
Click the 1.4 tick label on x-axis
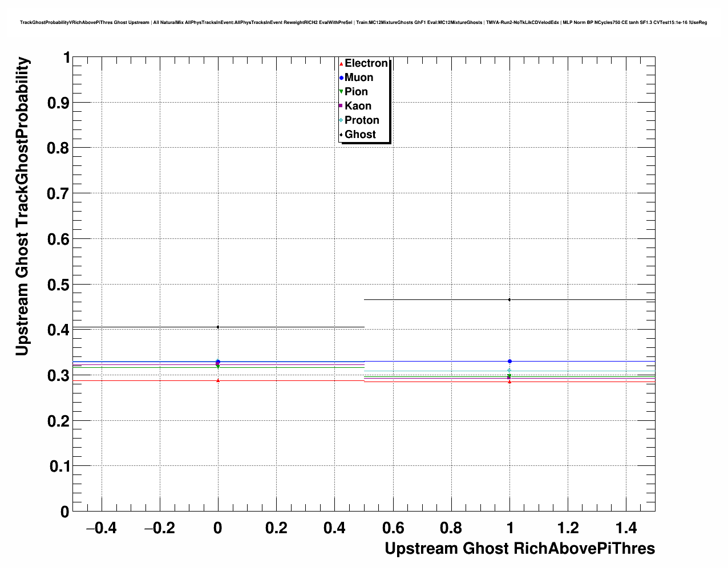coord(626,528)
